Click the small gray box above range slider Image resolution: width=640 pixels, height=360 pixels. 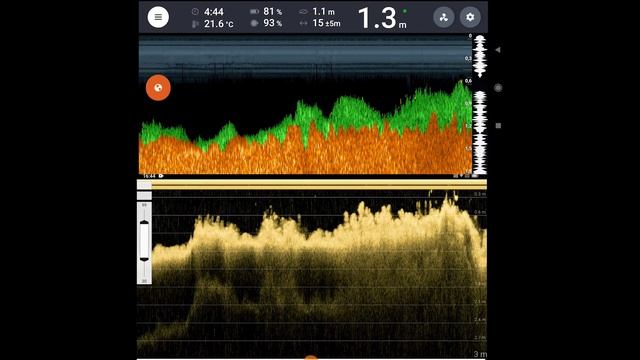144,196
